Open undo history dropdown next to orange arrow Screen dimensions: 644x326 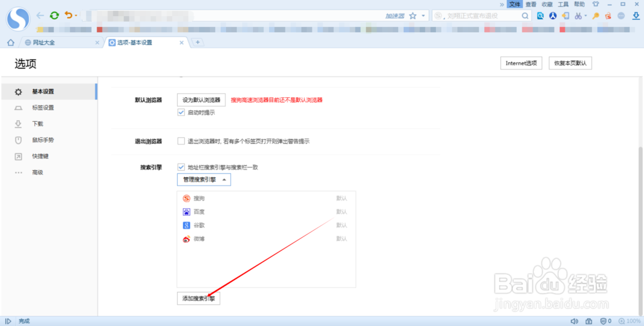click(x=76, y=16)
